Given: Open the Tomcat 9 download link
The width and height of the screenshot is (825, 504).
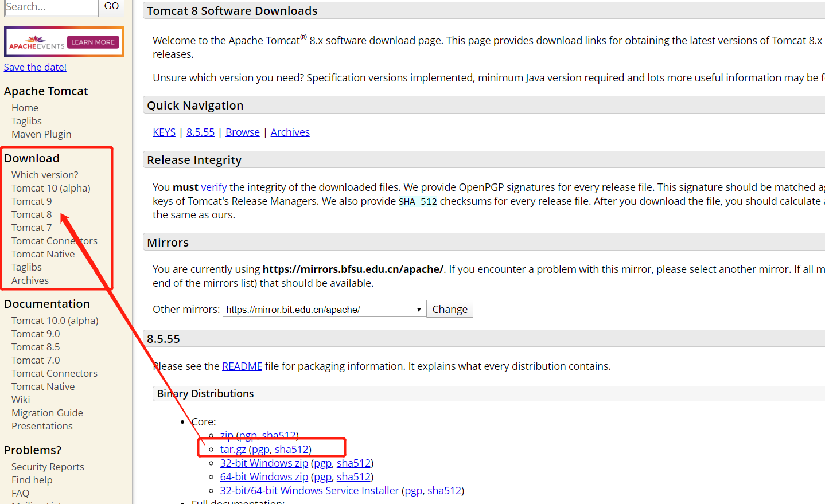Looking at the screenshot, I should click(x=32, y=201).
